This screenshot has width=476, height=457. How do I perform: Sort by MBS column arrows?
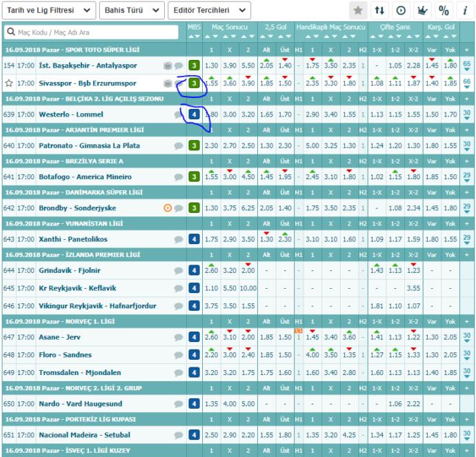[x=194, y=37]
